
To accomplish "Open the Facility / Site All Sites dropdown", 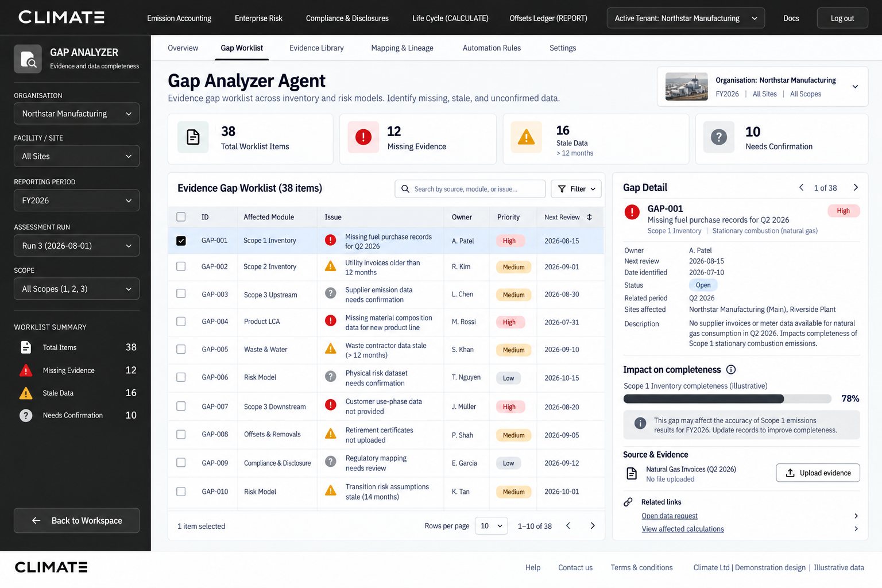I will (76, 156).
